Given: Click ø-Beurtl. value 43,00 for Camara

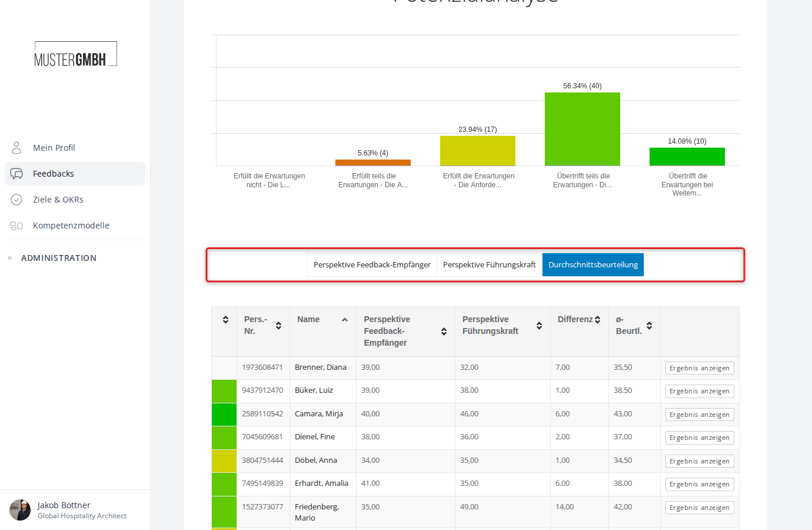Looking at the screenshot, I should click(x=623, y=414).
